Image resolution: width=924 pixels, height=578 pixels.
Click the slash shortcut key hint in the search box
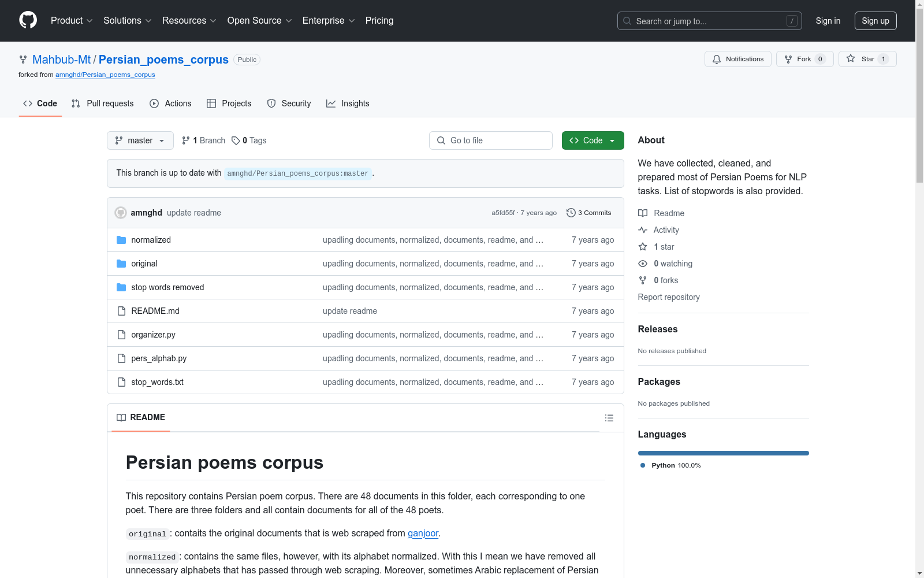pyautogui.click(x=792, y=21)
